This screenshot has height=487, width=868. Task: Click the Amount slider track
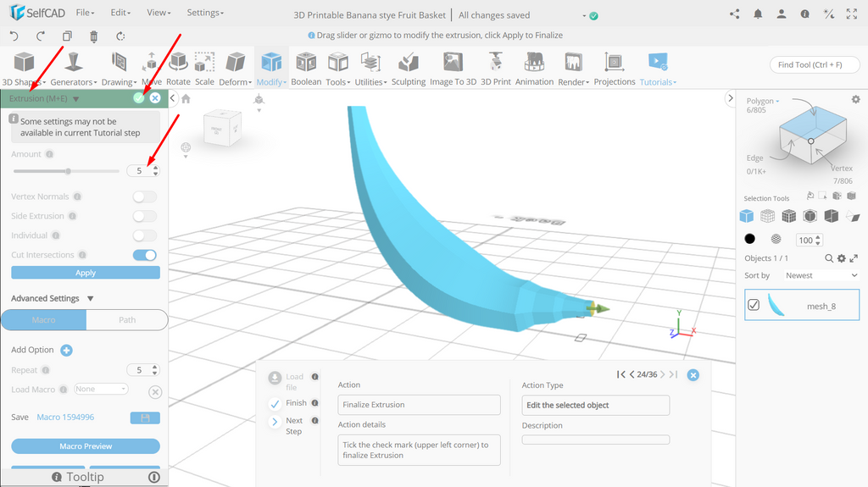click(66, 171)
